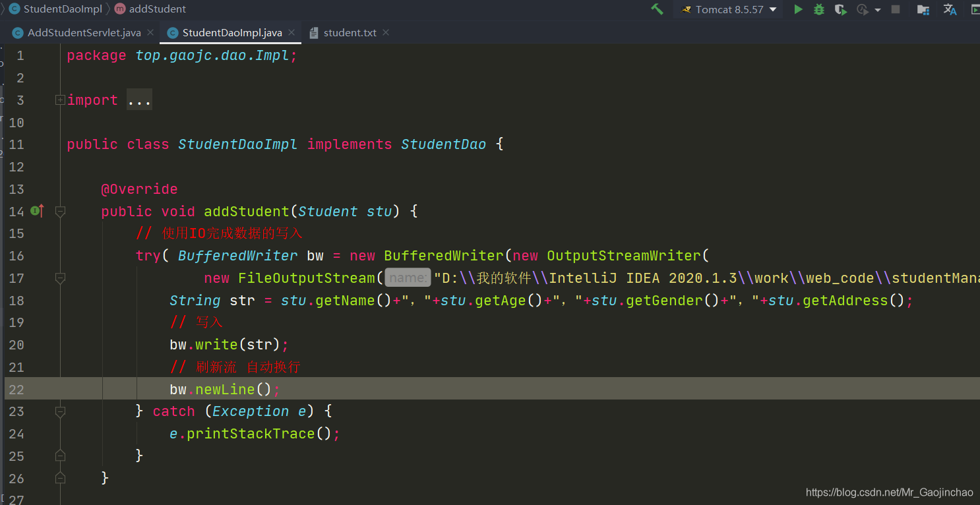This screenshot has height=505, width=980.
Task: Collapse the catch block at line 23
Action: [60, 411]
